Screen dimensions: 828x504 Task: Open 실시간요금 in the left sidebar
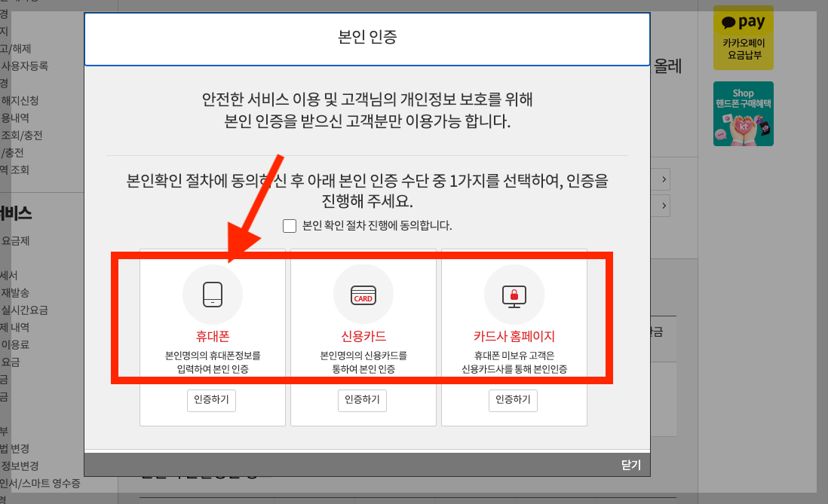[x=24, y=310]
